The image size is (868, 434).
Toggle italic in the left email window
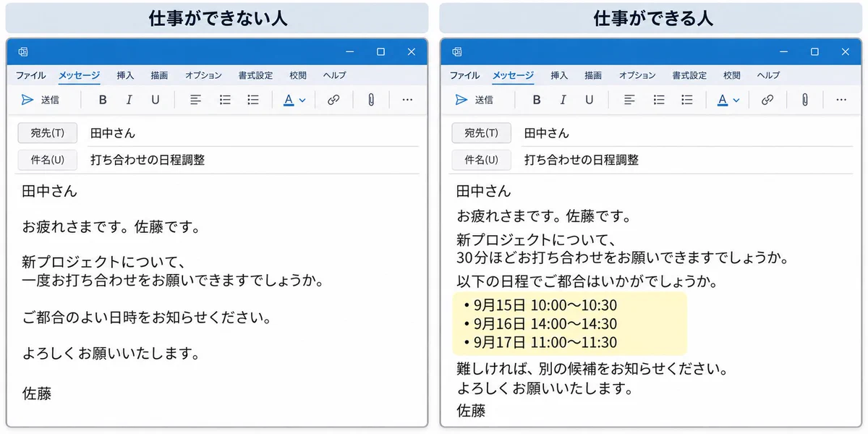coord(129,100)
